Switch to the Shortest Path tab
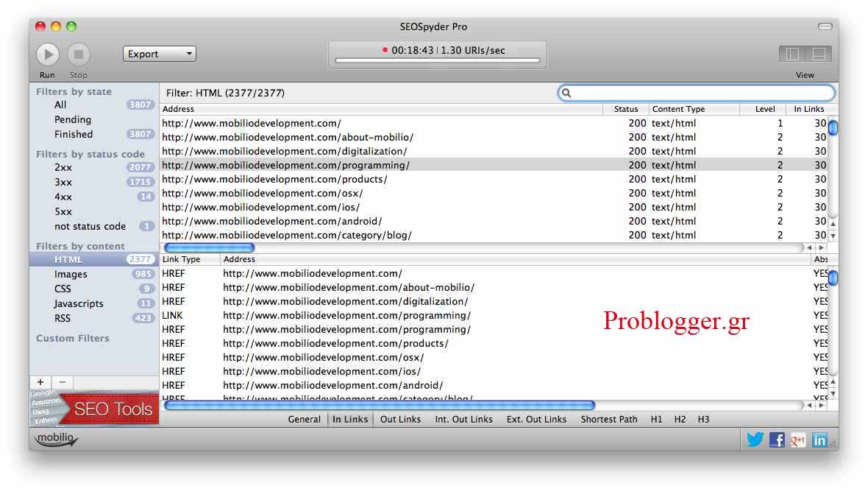The height and width of the screenshot is (491, 868). click(609, 420)
